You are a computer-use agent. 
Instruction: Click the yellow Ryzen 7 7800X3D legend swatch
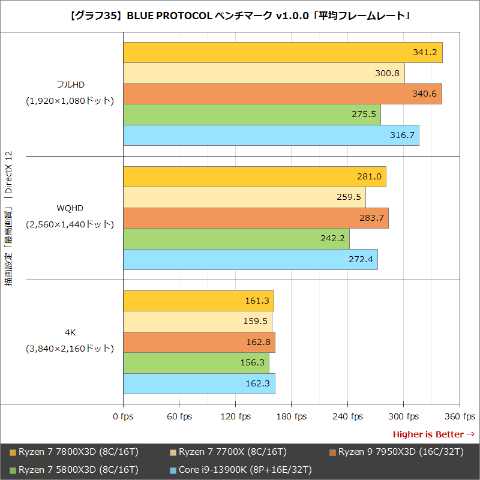13,453
